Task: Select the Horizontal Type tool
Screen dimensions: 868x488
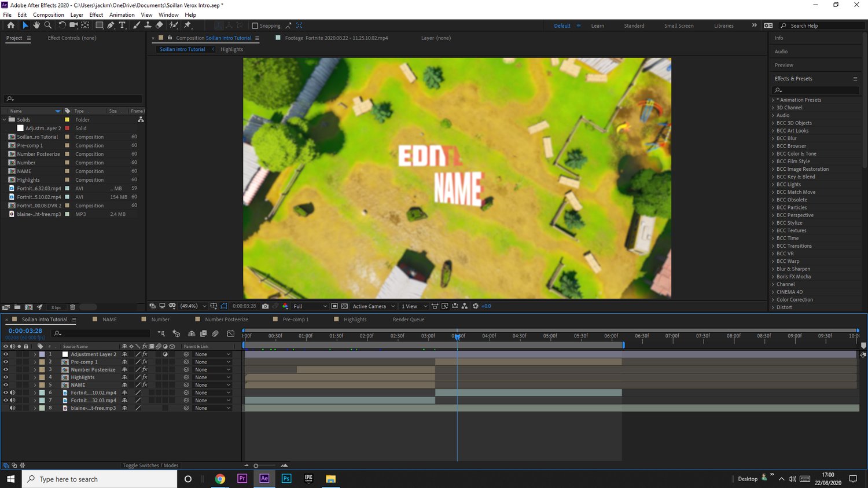Action: [x=122, y=25]
